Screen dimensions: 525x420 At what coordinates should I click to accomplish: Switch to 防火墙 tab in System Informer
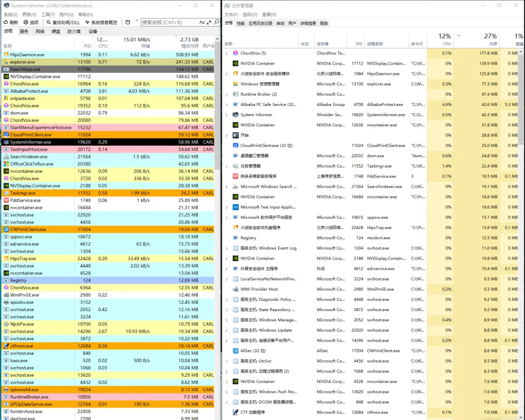74,31
